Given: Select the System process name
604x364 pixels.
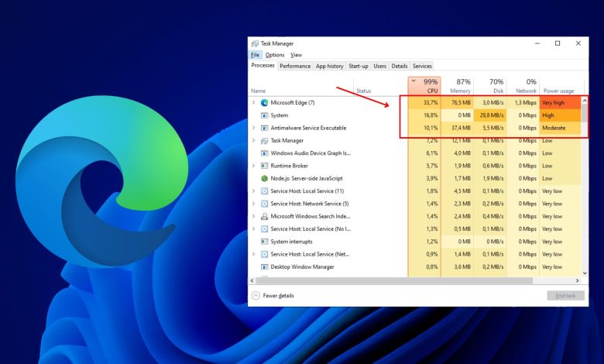Looking at the screenshot, I should tap(280, 115).
